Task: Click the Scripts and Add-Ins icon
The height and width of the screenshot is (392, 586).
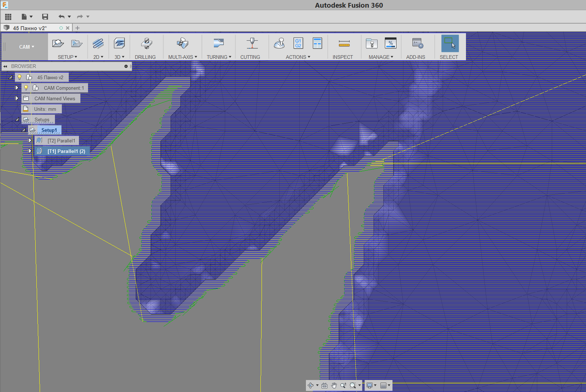Action: point(418,44)
